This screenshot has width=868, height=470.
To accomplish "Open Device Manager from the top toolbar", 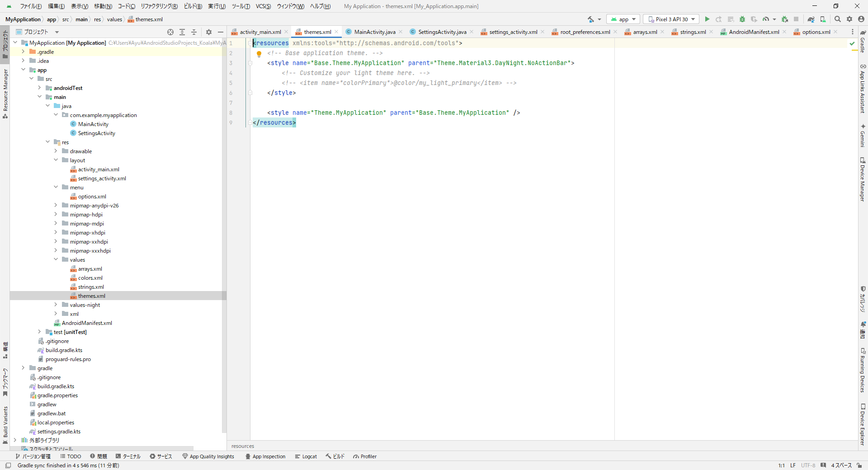I will coord(823,19).
